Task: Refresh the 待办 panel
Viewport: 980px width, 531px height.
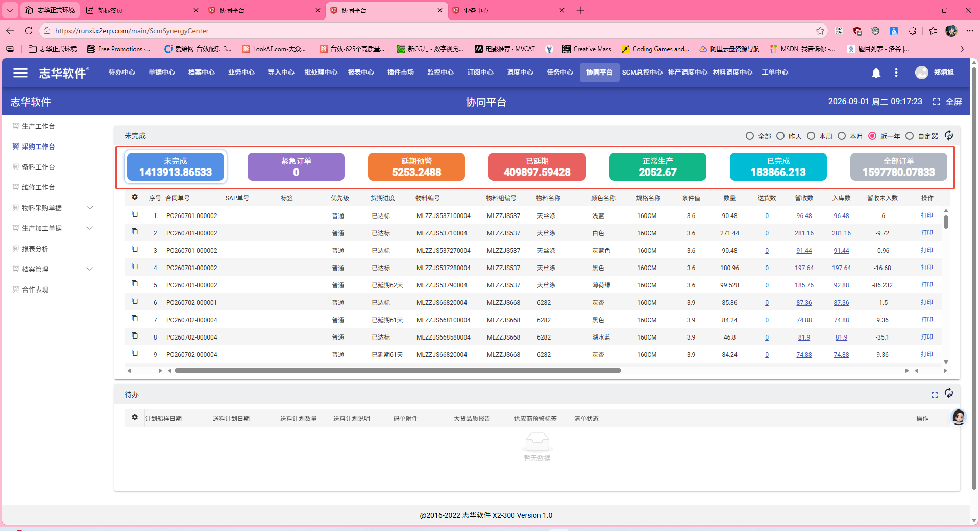Action: click(948, 393)
